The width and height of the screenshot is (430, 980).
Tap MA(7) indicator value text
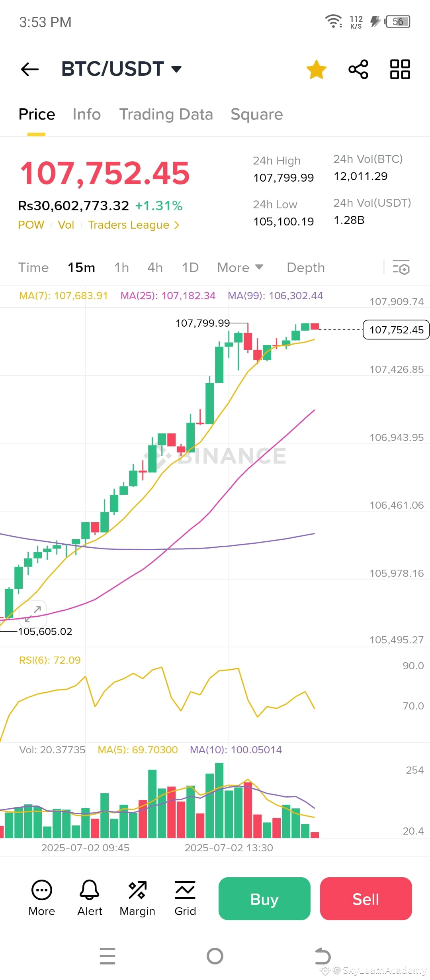63,296
